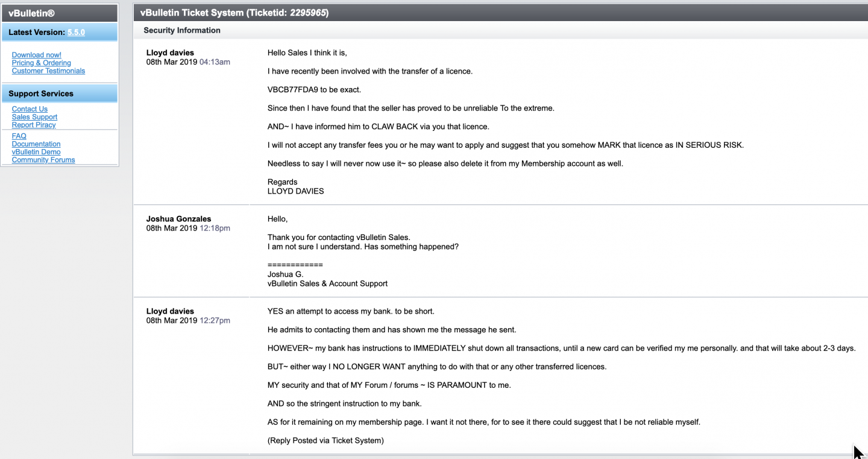This screenshot has height=459, width=868.
Task: Click the 12:18pm timestamp
Action: pyautogui.click(x=215, y=229)
